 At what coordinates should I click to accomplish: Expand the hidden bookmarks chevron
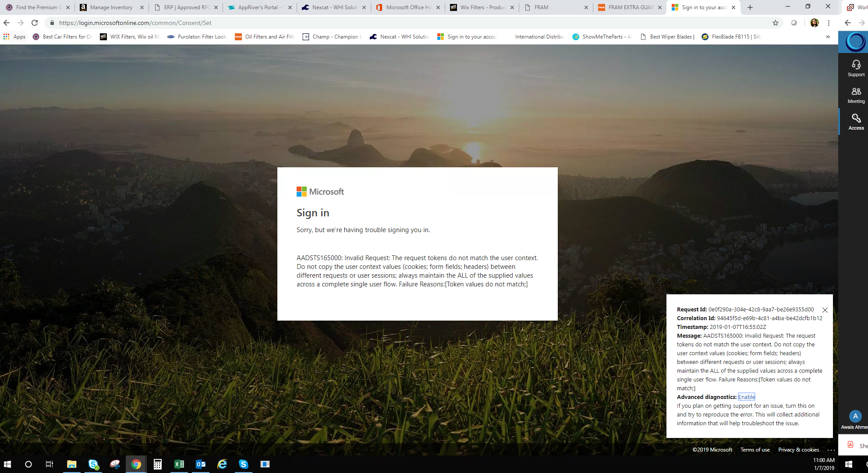pos(828,37)
